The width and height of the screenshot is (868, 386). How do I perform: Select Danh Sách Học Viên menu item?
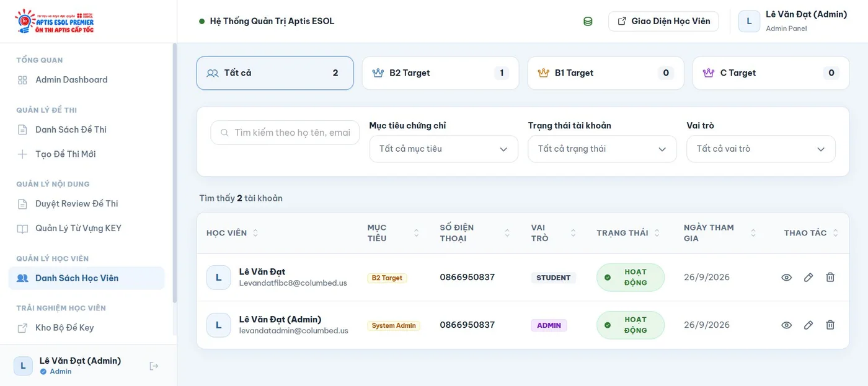click(x=87, y=278)
